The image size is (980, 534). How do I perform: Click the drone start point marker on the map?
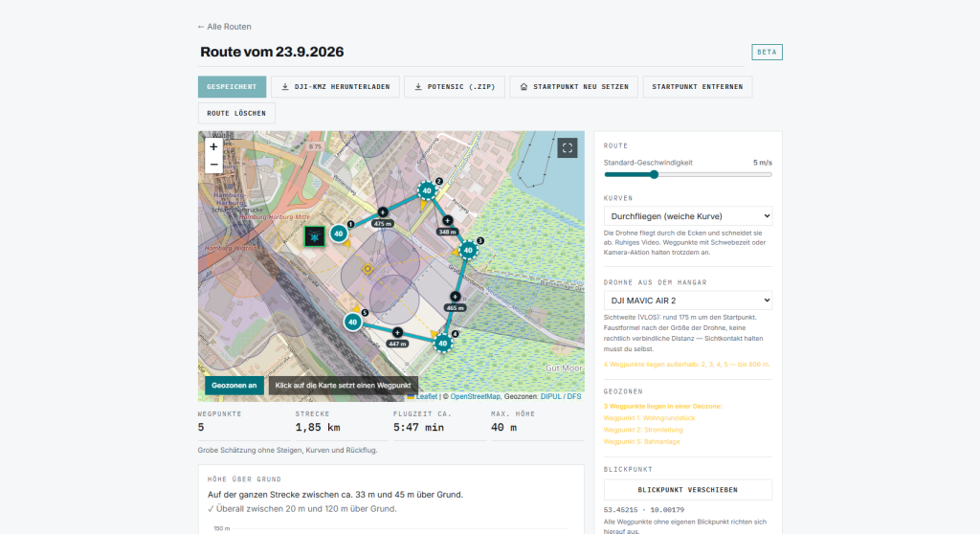click(x=314, y=236)
